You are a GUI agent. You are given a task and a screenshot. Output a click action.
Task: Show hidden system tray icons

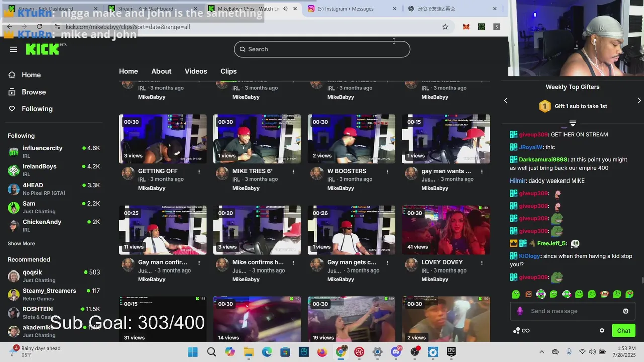[542, 352]
